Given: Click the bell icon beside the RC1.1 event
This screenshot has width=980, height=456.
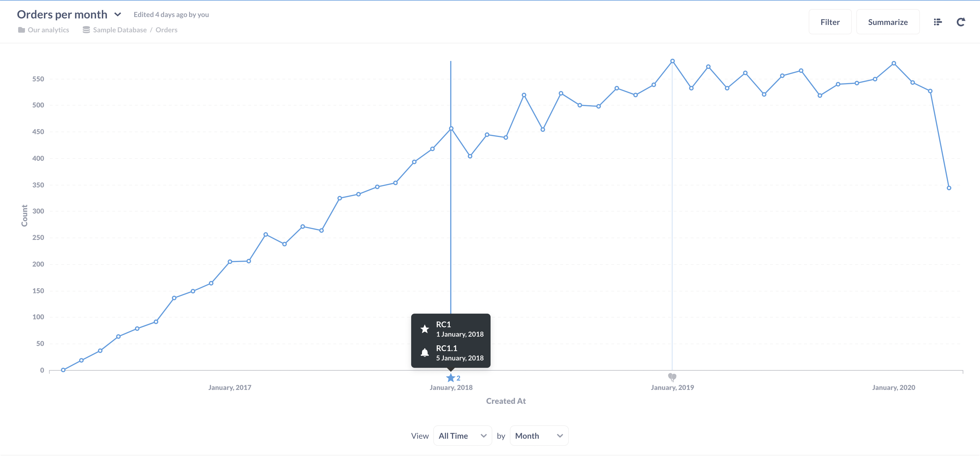Looking at the screenshot, I should coord(425,352).
